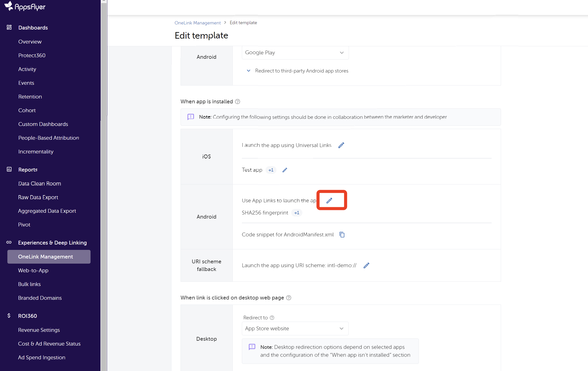588x371 pixels.
Task: Open the App Store website dropdown
Action: point(295,329)
